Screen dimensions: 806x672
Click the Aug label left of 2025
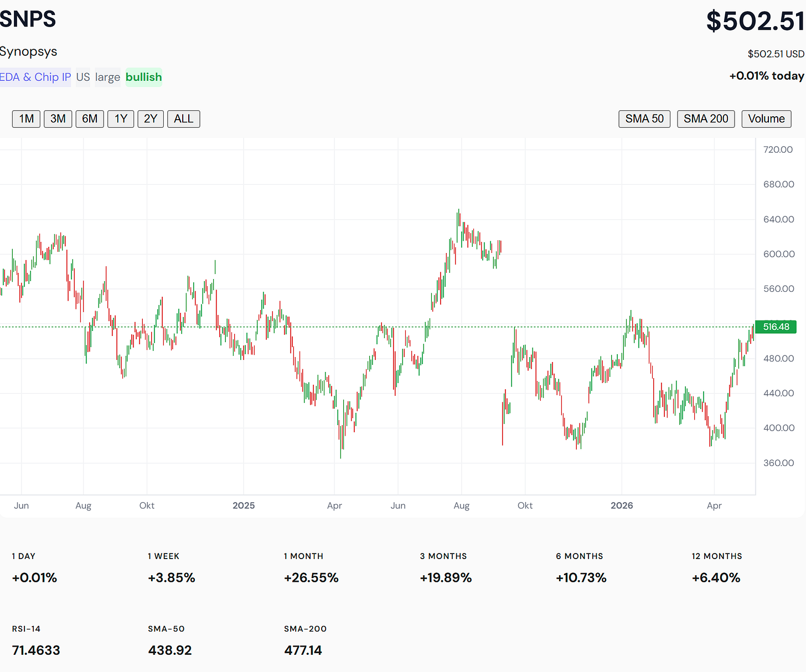pyautogui.click(x=84, y=505)
